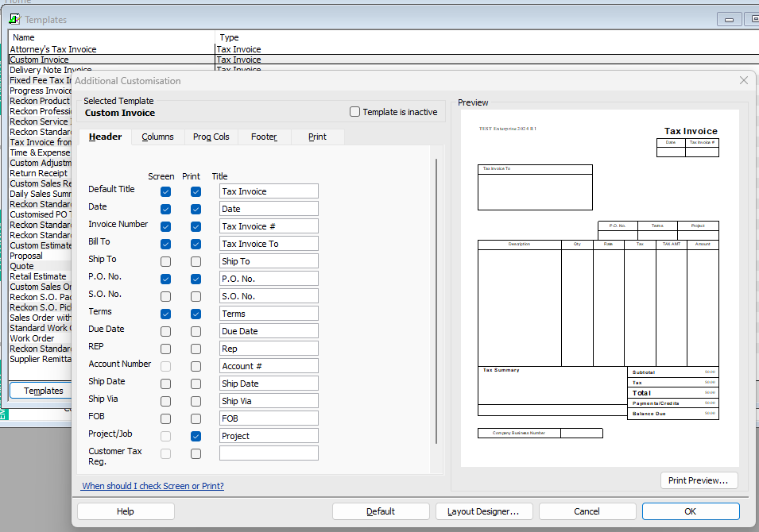The width and height of the screenshot is (759, 532).
Task: Select Return Receipt template
Action: point(39,173)
